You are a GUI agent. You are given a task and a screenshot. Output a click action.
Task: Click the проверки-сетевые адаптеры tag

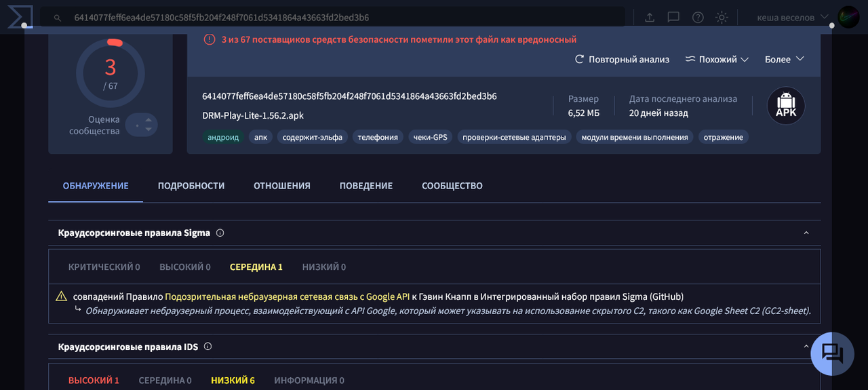[514, 137]
